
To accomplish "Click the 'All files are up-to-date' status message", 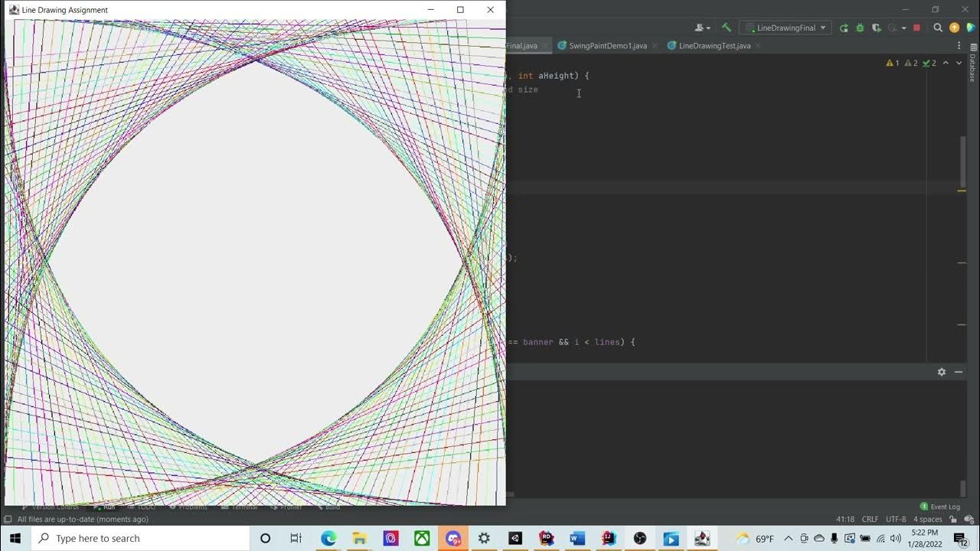I will click(83, 519).
